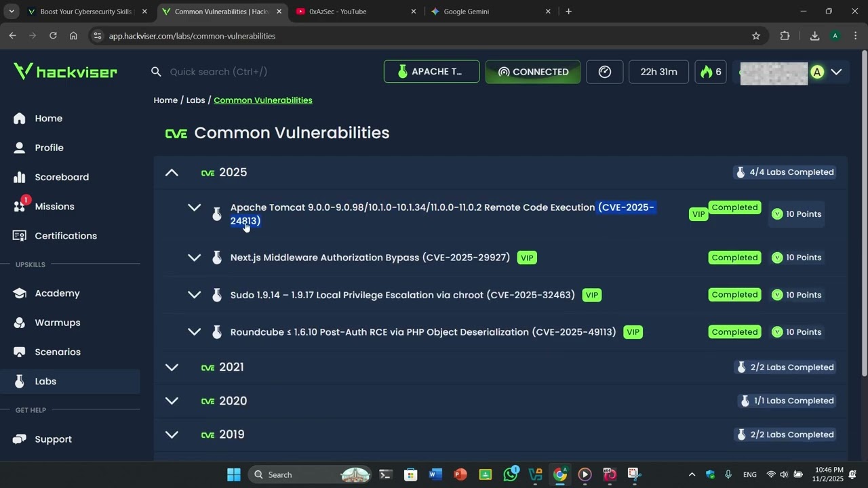
Task: Open WhatsApp from the taskbar
Action: point(511,474)
